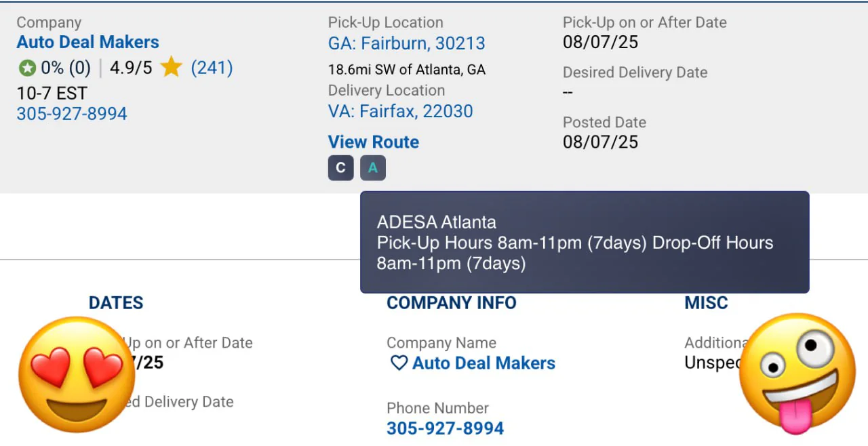Select the COMPANY INFO section heading

pyautogui.click(x=451, y=303)
